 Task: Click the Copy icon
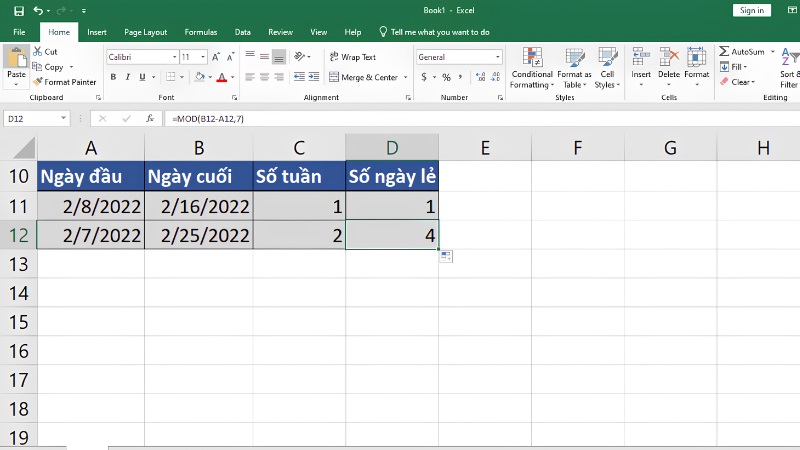[37, 67]
